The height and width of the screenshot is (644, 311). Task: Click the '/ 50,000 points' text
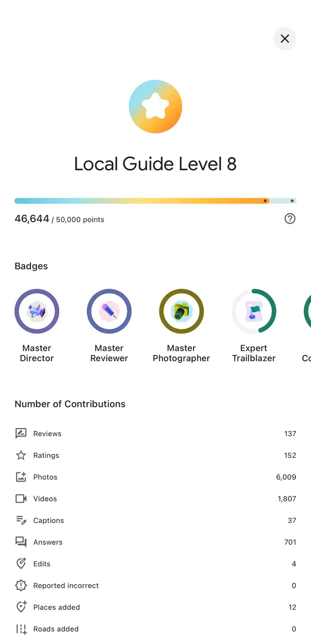pos(78,219)
